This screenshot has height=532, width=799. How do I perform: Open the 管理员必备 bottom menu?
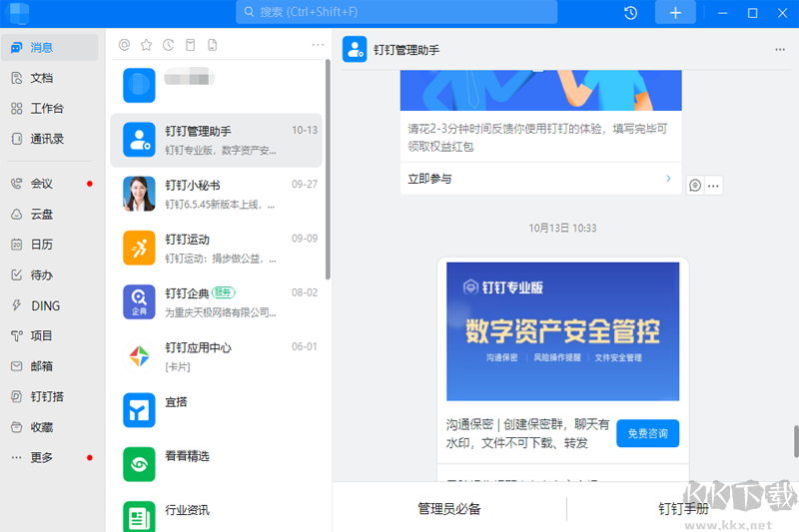pyautogui.click(x=449, y=509)
